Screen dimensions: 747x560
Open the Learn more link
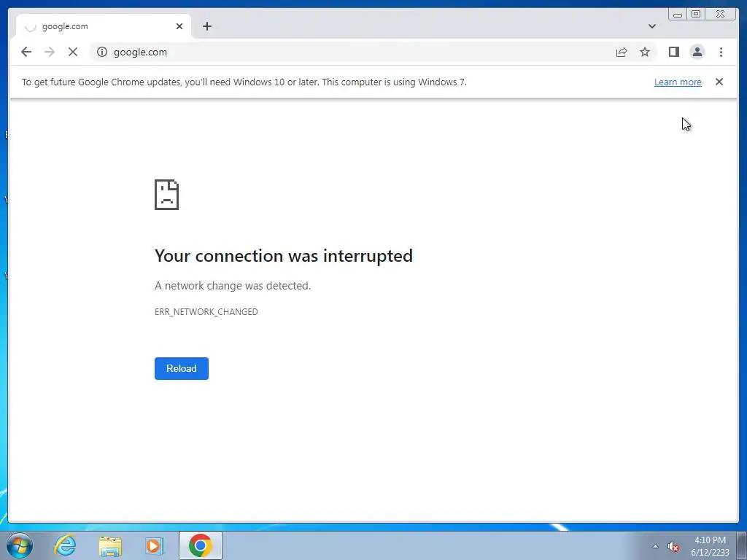(x=678, y=82)
